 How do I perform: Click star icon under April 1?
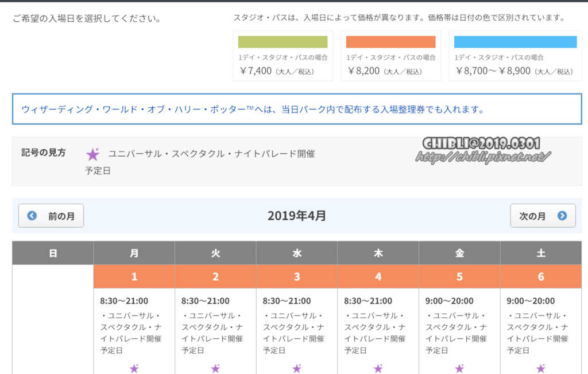[x=134, y=368]
